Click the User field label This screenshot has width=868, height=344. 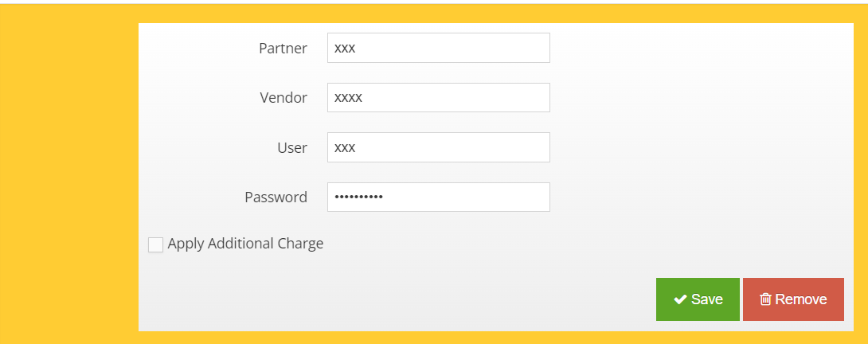tap(292, 148)
